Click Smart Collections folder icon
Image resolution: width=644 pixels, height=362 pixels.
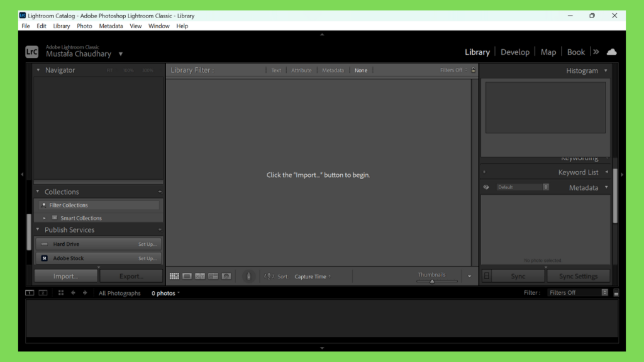55,217
